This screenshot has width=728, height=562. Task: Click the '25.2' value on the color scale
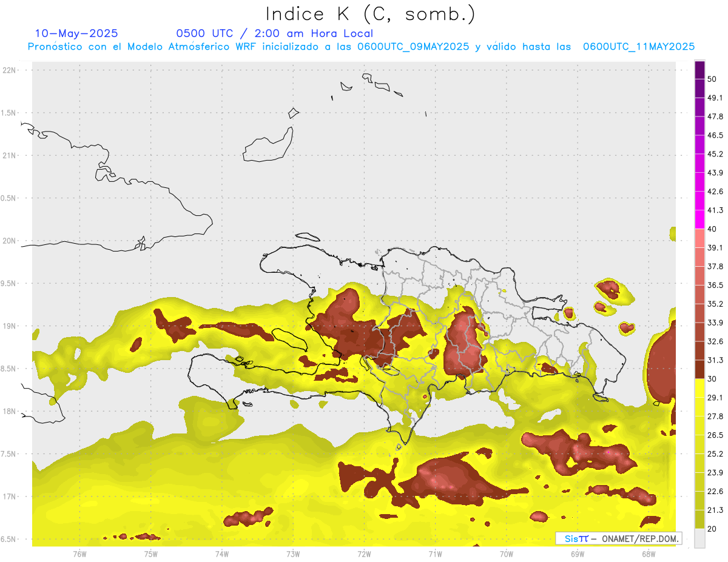tap(715, 453)
